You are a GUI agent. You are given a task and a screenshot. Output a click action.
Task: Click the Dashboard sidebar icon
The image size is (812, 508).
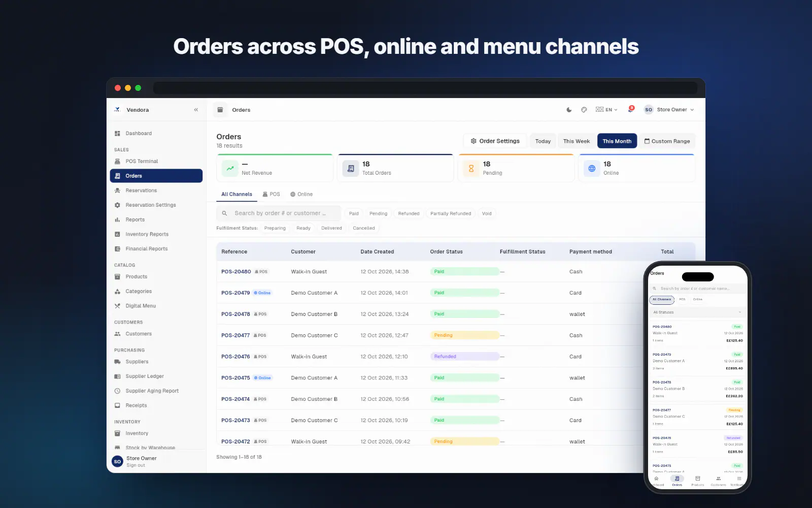pos(117,134)
